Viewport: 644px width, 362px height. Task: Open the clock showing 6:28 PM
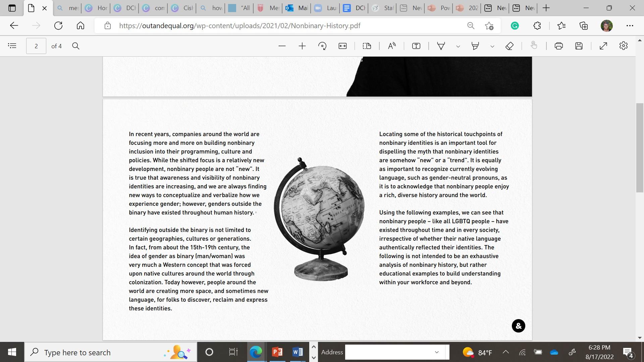pyautogui.click(x=599, y=352)
